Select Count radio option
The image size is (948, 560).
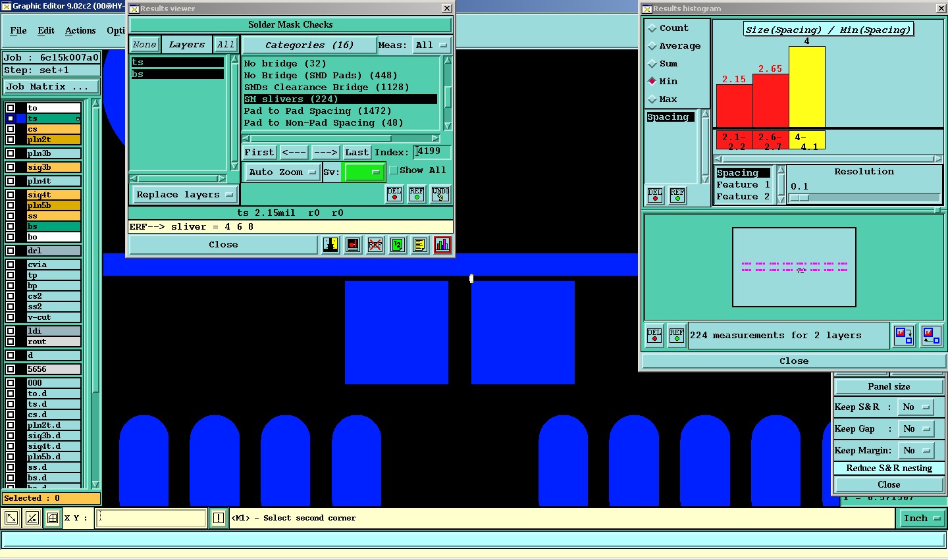pyautogui.click(x=652, y=28)
